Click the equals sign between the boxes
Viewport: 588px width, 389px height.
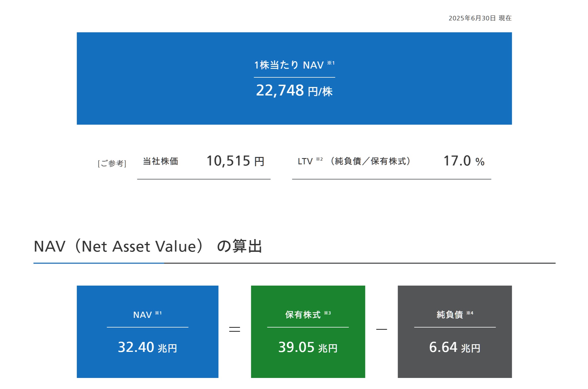point(235,329)
